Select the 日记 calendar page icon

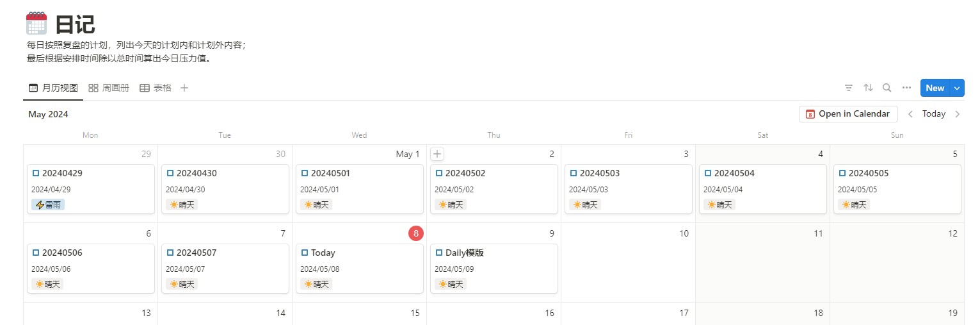click(36, 24)
